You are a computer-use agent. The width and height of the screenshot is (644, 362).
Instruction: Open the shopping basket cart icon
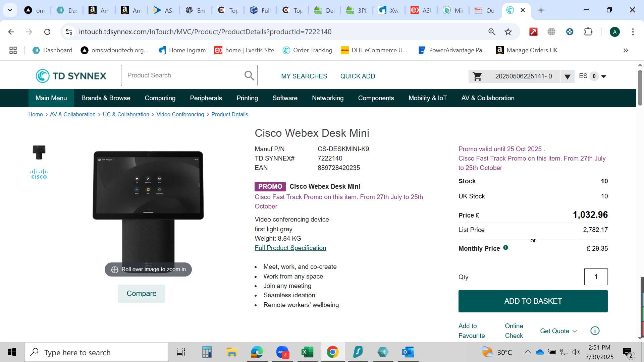[477, 76]
